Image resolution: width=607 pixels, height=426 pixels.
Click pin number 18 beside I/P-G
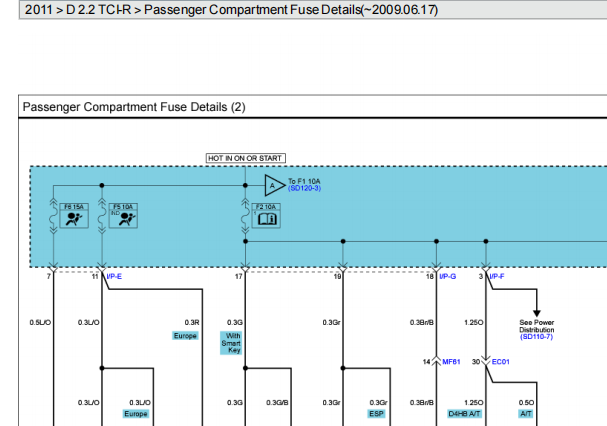430,277
